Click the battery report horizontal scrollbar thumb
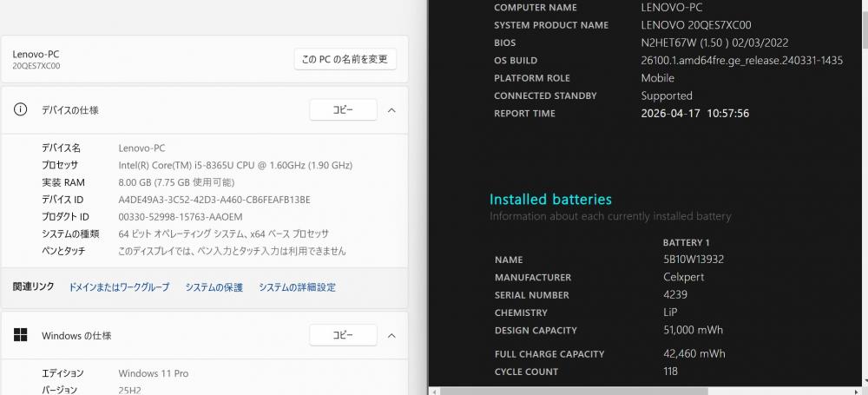 point(574,392)
